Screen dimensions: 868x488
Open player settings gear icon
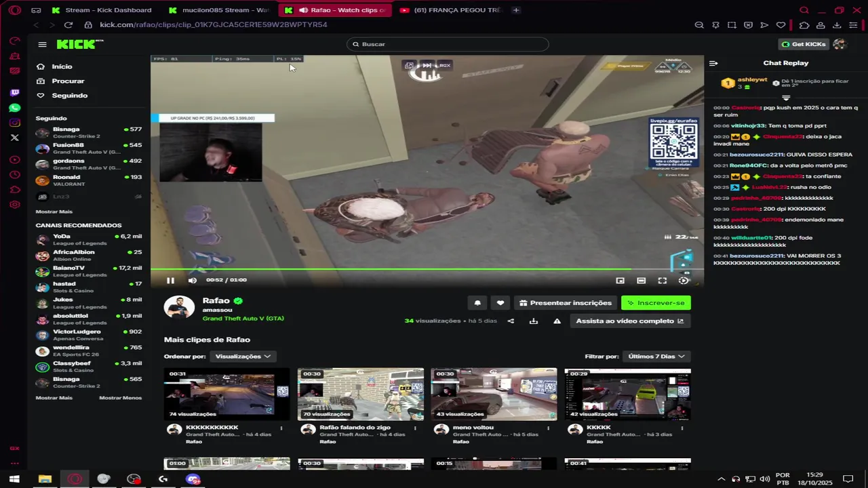point(684,281)
